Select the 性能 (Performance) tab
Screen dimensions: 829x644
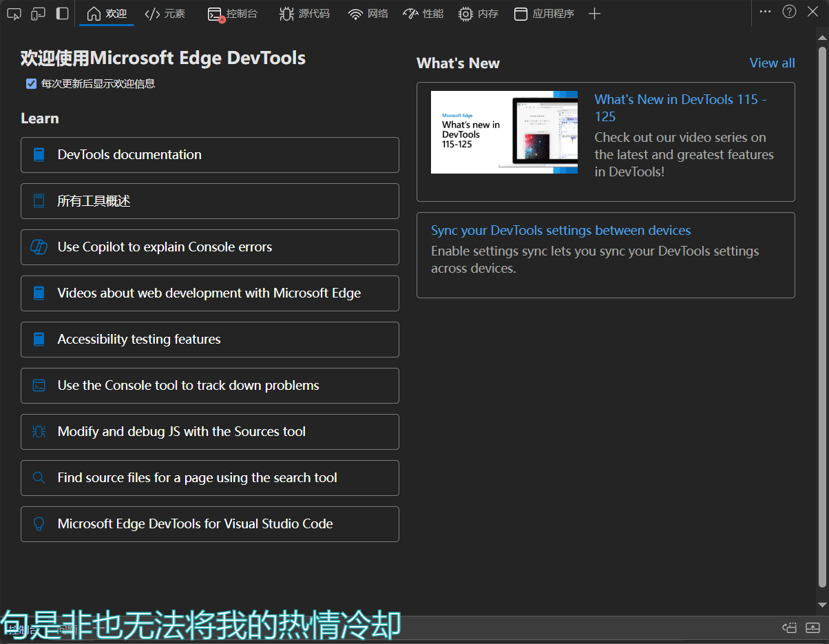pos(423,14)
